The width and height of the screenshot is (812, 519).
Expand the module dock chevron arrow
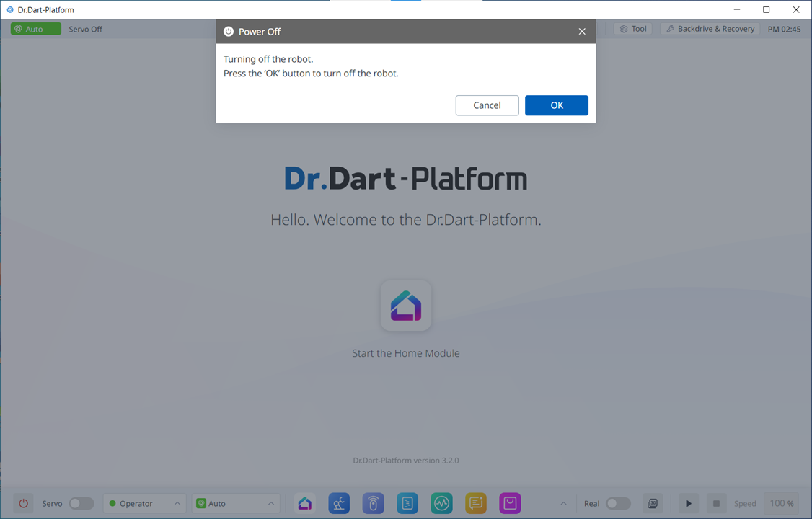pos(563,503)
